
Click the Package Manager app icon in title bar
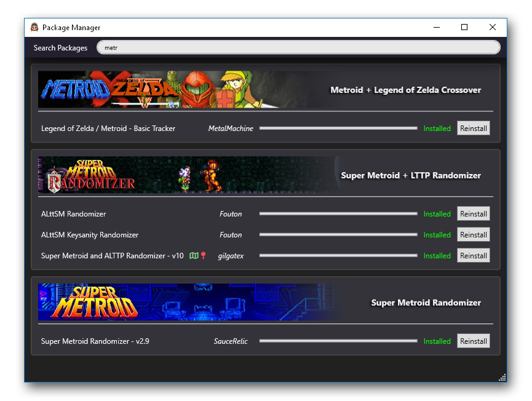click(x=34, y=27)
